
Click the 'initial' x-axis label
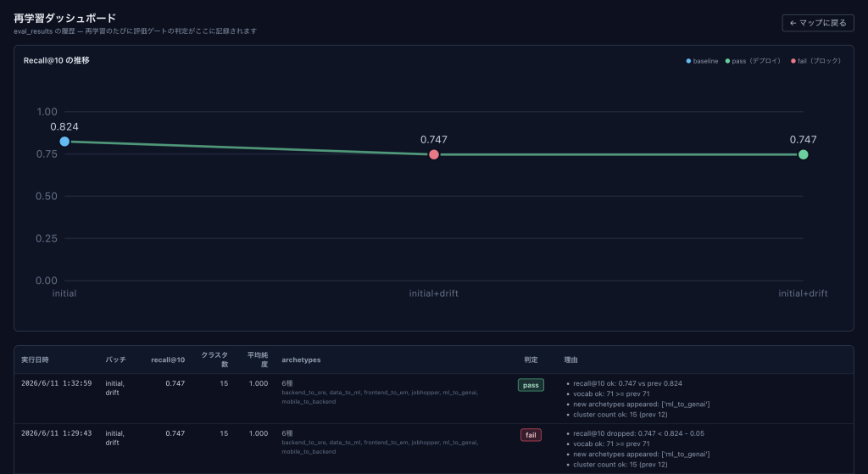[64, 293]
